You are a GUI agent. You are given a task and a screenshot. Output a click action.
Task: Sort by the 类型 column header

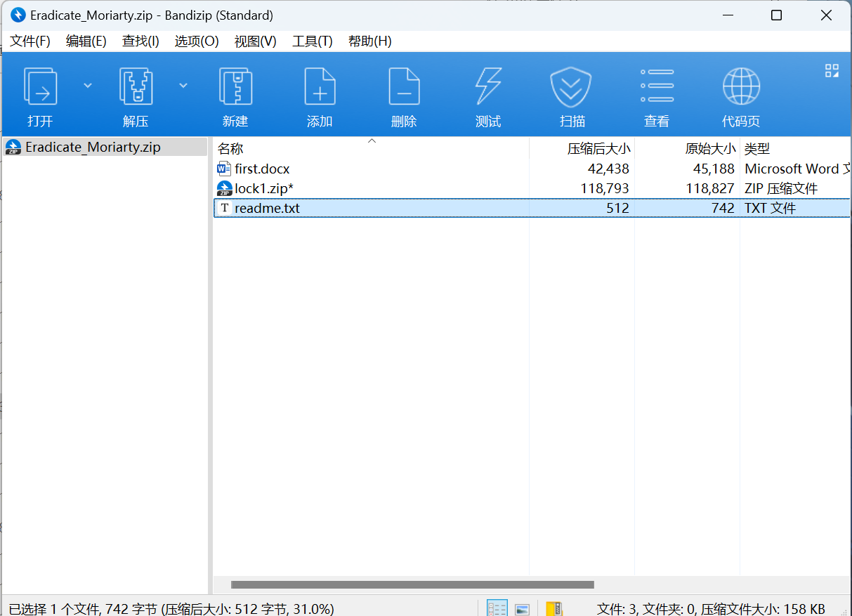coord(757,149)
